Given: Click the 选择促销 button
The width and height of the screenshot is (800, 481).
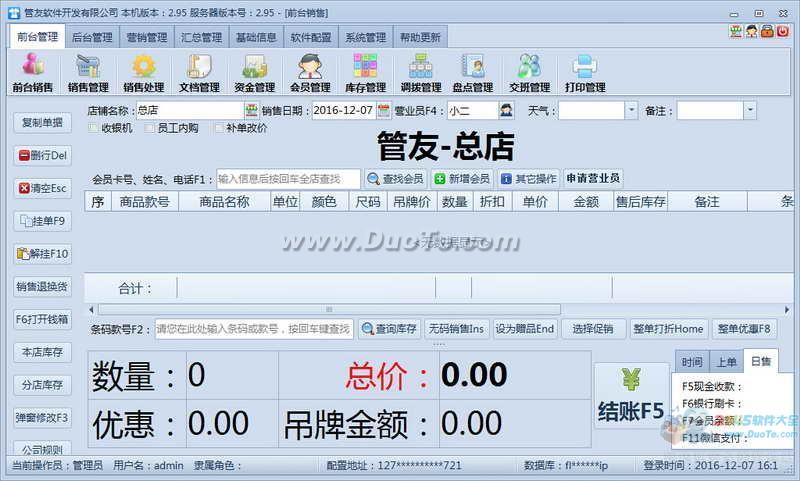Looking at the screenshot, I should pos(593,329).
